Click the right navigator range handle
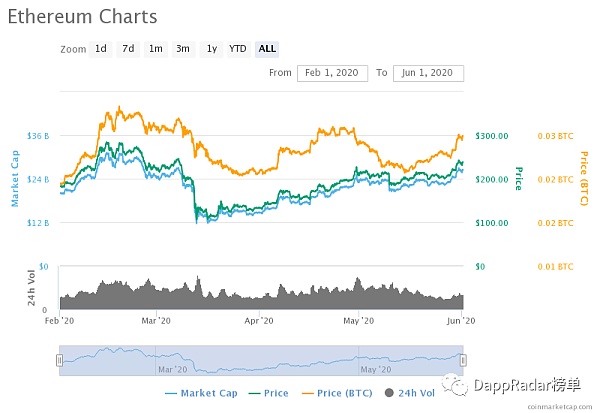600x413 pixels. 463,360
